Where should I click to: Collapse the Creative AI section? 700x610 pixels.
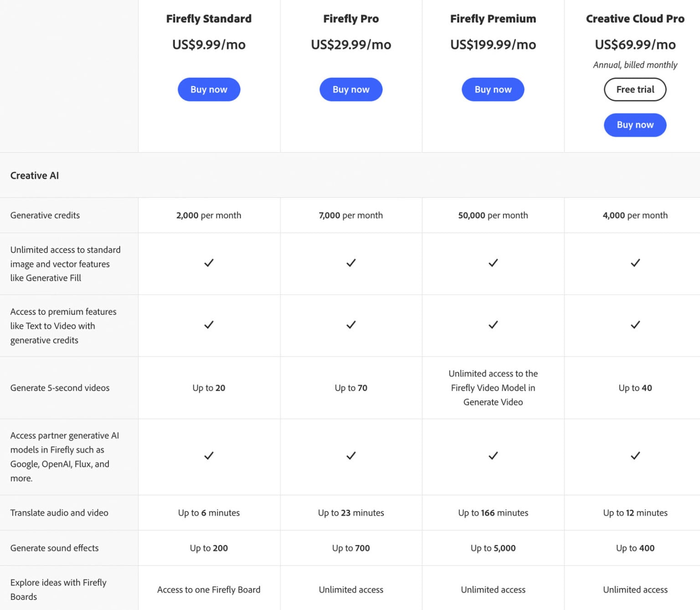click(34, 176)
